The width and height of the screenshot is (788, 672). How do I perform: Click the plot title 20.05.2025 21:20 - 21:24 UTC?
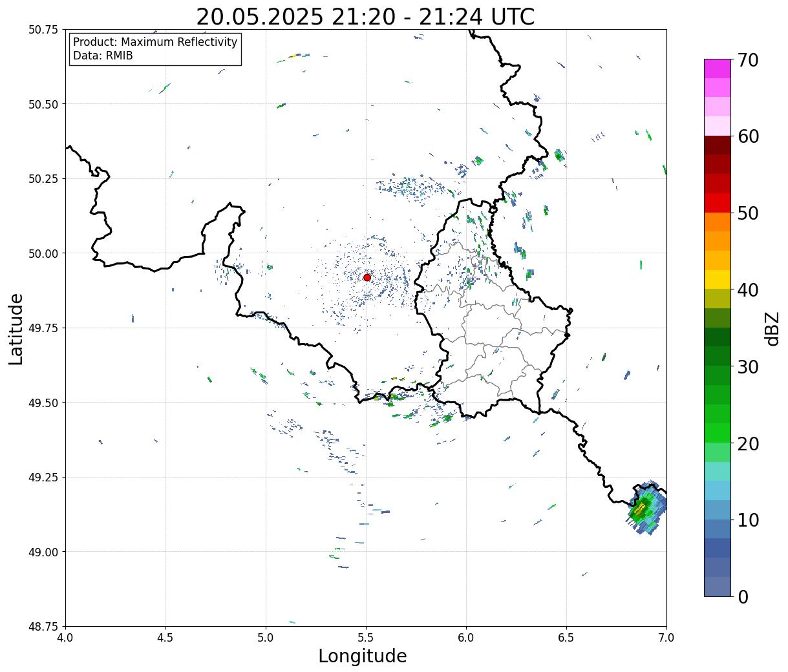tap(365, 16)
